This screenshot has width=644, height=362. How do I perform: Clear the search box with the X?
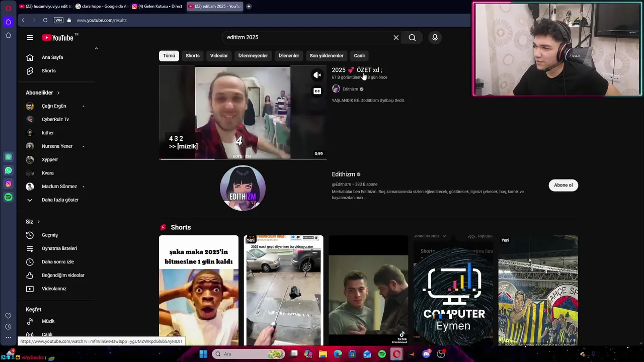click(396, 38)
